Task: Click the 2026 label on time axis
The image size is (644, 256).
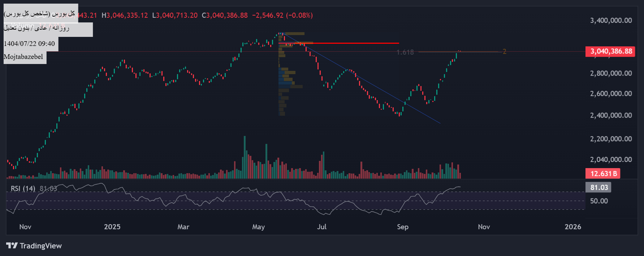Action: tap(572, 227)
